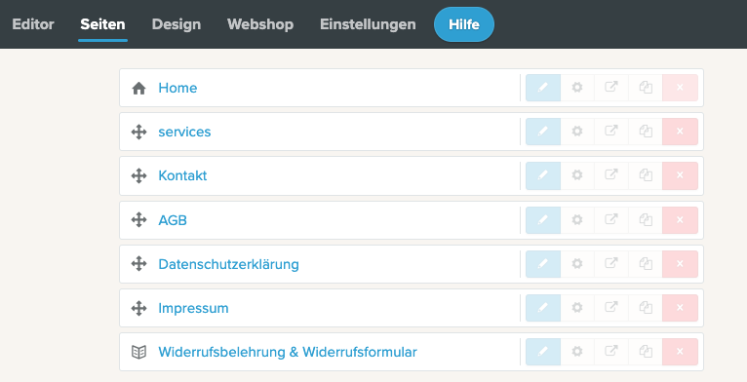747x382 pixels.
Task: Click the home icon beside Home
Action: (x=139, y=88)
